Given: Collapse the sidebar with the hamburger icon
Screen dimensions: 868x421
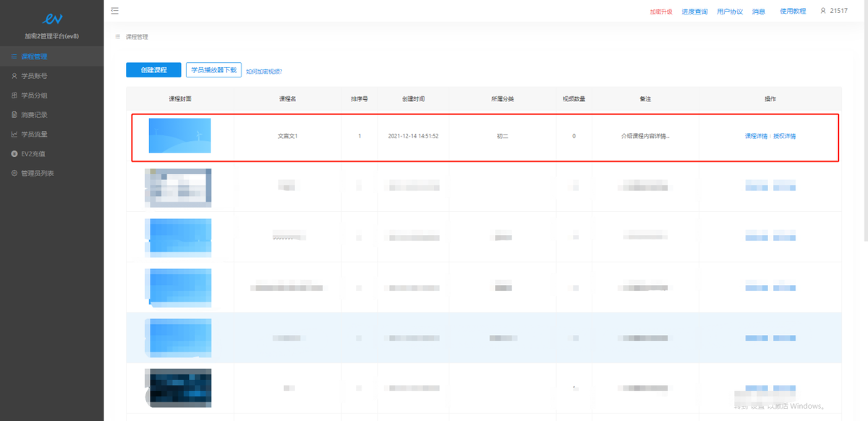Looking at the screenshot, I should pyautogui.click(x=115, y=11).
